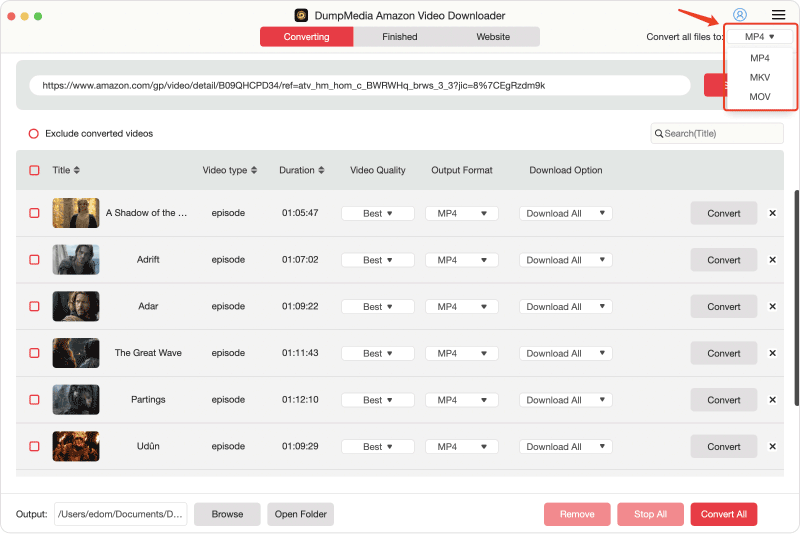Toggle Exclude converted videos radio button
This screenshot has height=534, width=800.
34,134
